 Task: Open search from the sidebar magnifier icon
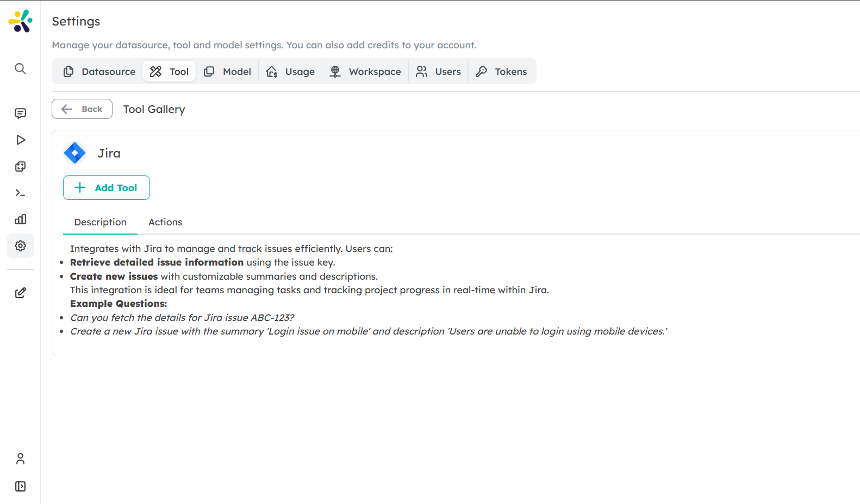pos(20,68)
